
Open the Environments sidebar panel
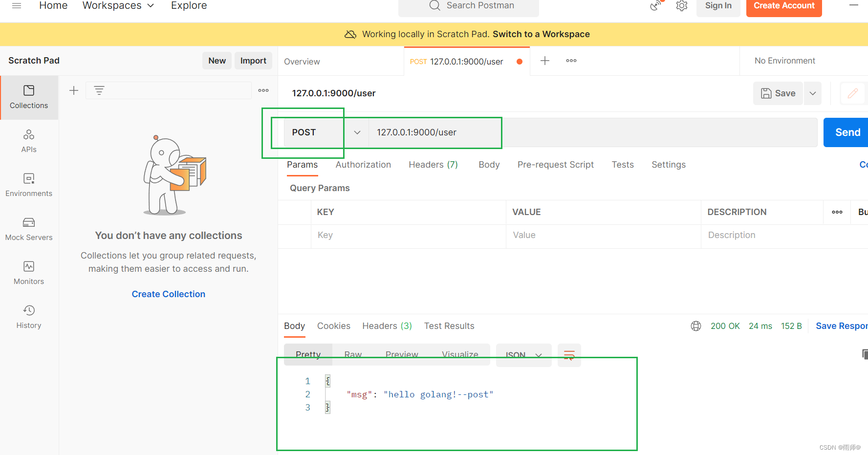29,185
